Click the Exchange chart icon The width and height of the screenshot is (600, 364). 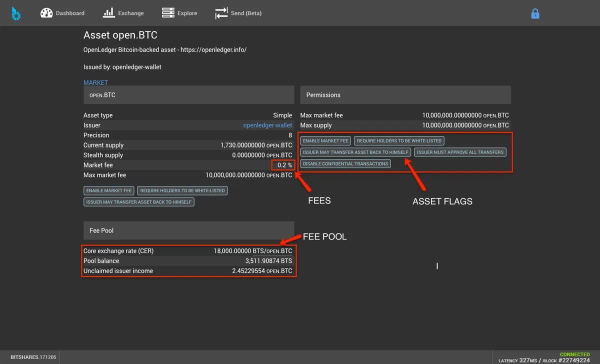click(x=109, y=13)
